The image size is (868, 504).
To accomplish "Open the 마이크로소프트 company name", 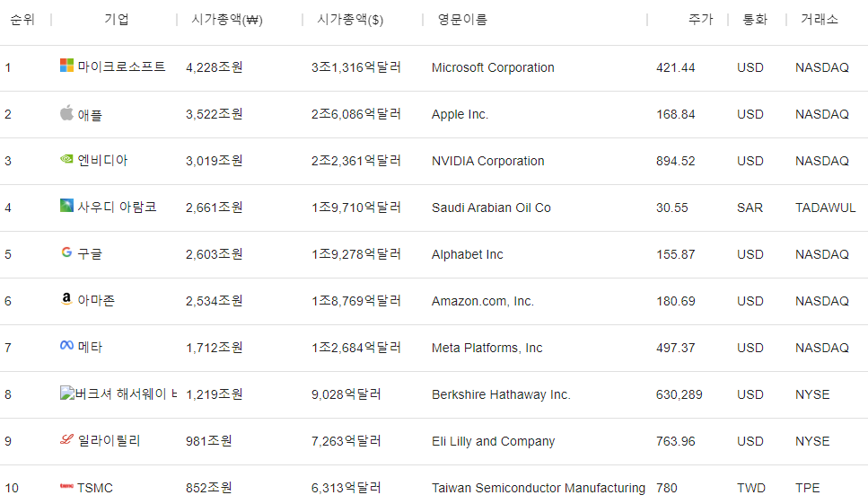I will pyautogui.click(x=121, y=66).
